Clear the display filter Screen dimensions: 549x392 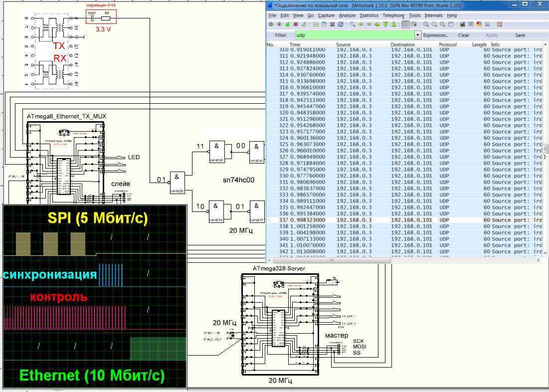(x=464, y=35)
